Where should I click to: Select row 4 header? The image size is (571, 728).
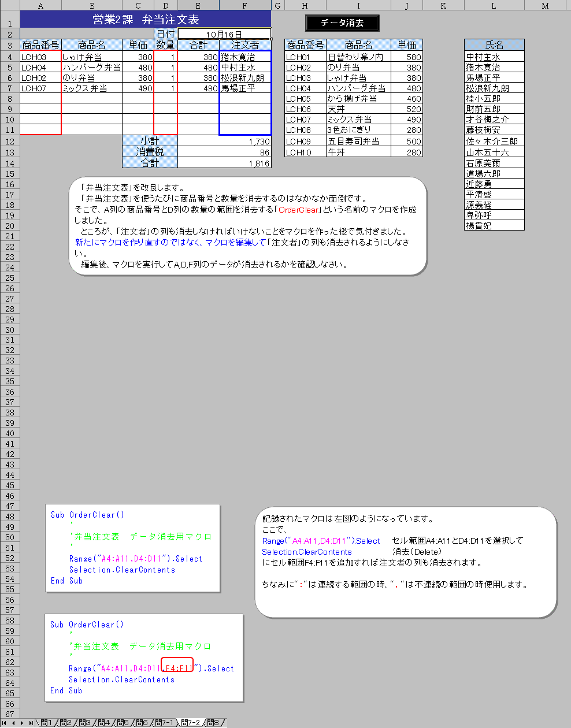point(9,57)
